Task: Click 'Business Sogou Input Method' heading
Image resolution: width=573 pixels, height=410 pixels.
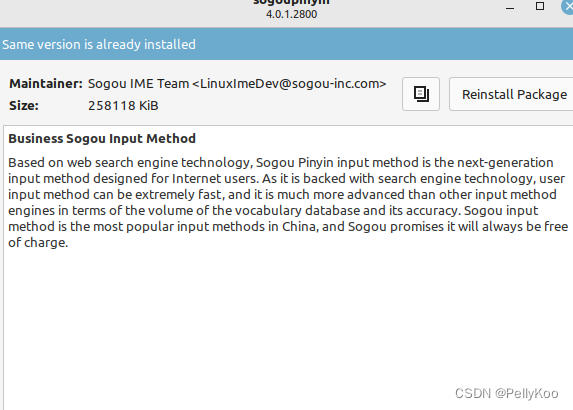Action: [102, 138]
